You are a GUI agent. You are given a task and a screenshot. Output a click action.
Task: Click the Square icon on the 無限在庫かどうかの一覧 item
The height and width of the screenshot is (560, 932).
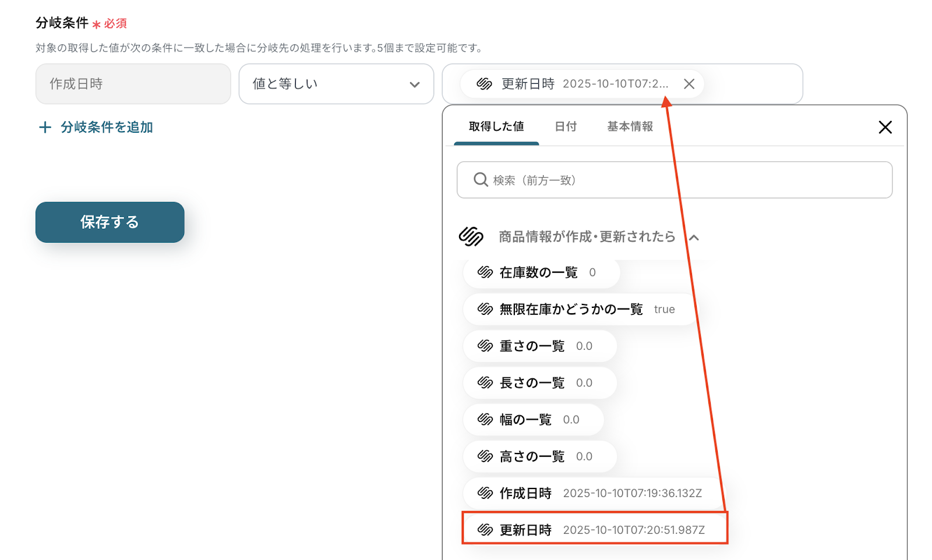485,309
